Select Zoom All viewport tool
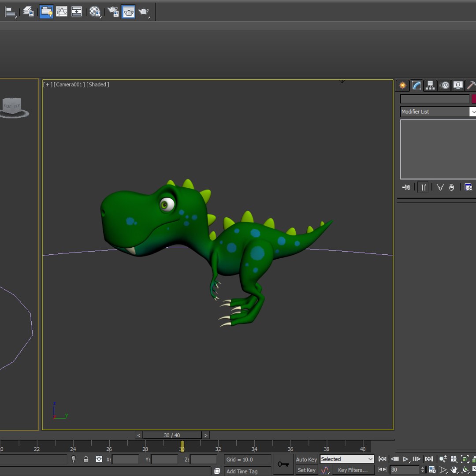The height and width of the screenshot is (476, 476). [x=454, y=459]
